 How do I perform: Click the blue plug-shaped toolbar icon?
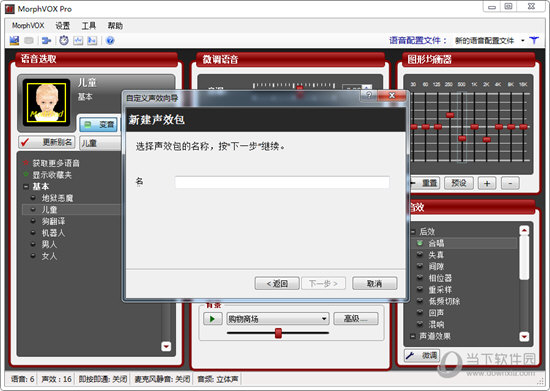pyautogui.click(x=46, y=41)
